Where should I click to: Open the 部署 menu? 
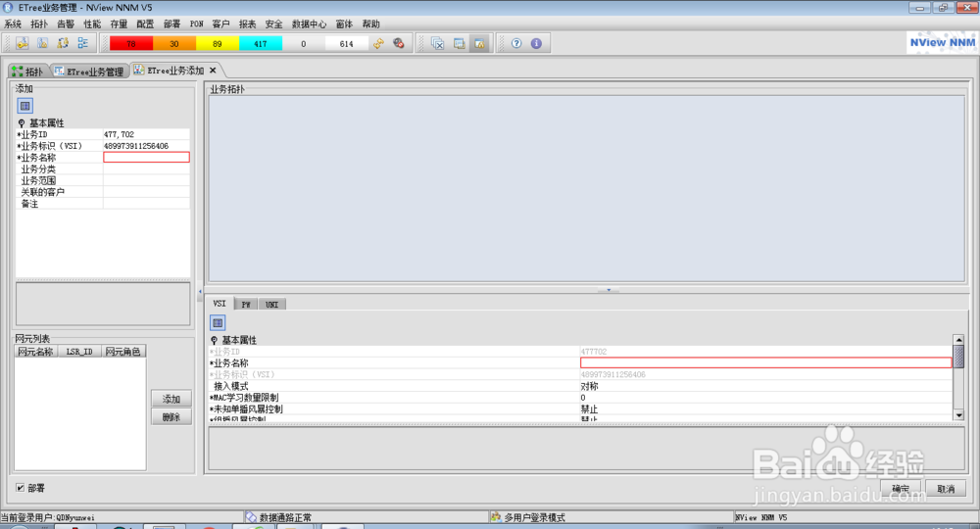pos(171,24)
